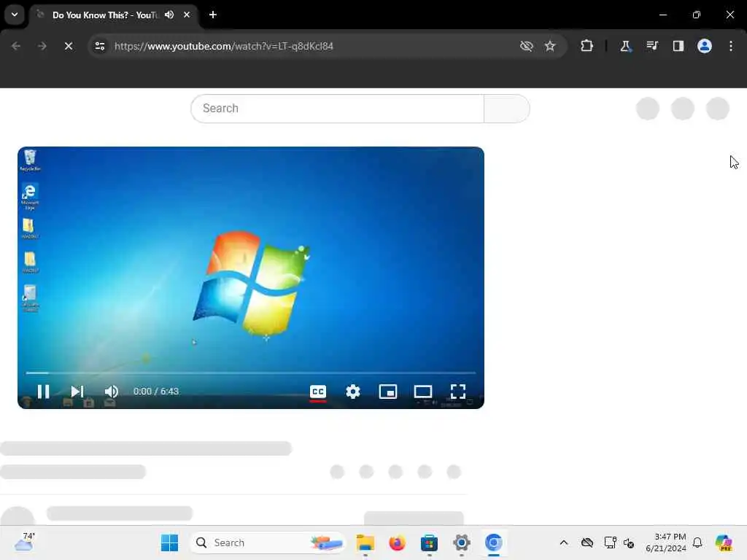Go forward in browser history
Screen dimensions: 747x560
[42, 46]
